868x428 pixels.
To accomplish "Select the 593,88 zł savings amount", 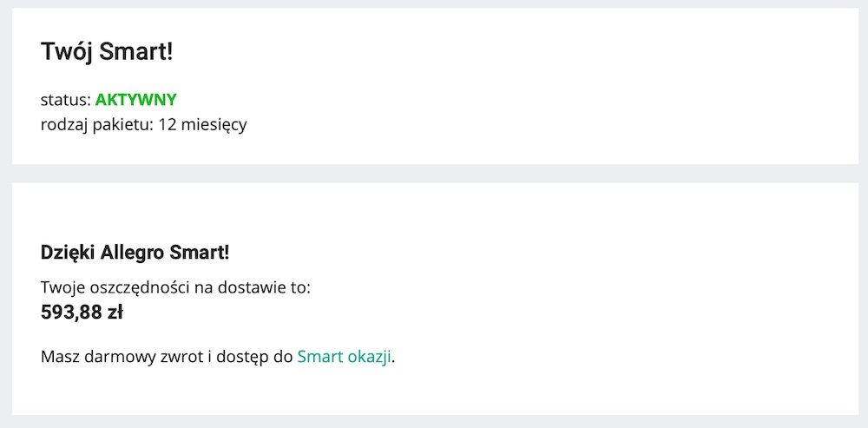I will [x=82, y=313].
